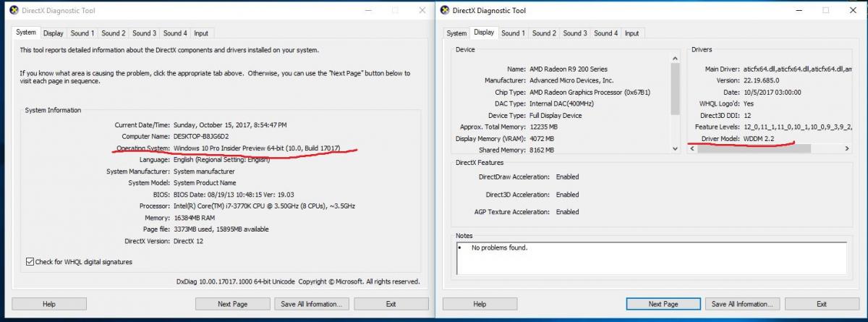868x322 pixels.
Task: Click Device panel vertical scrollbar
Action: [675, 103]
